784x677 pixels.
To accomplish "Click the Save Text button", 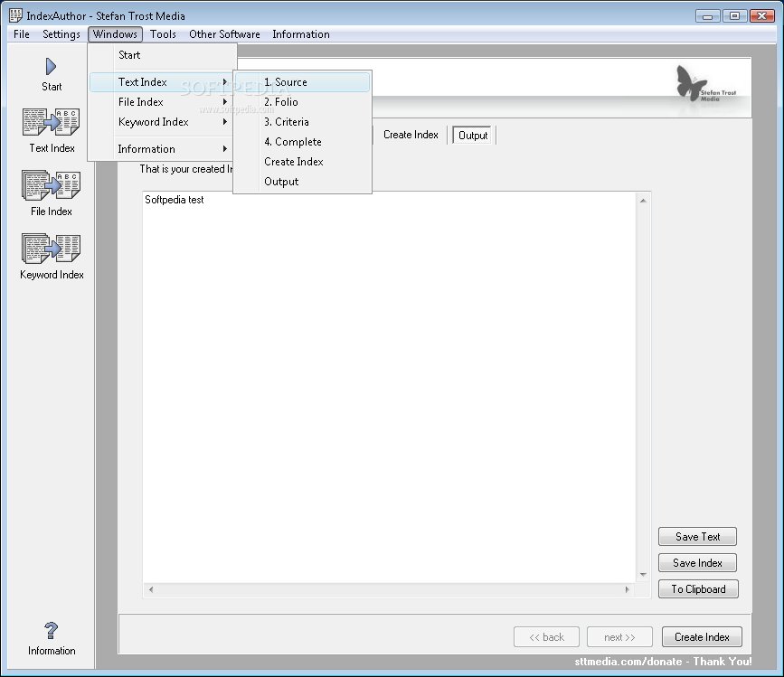I will tap(697, 537).
